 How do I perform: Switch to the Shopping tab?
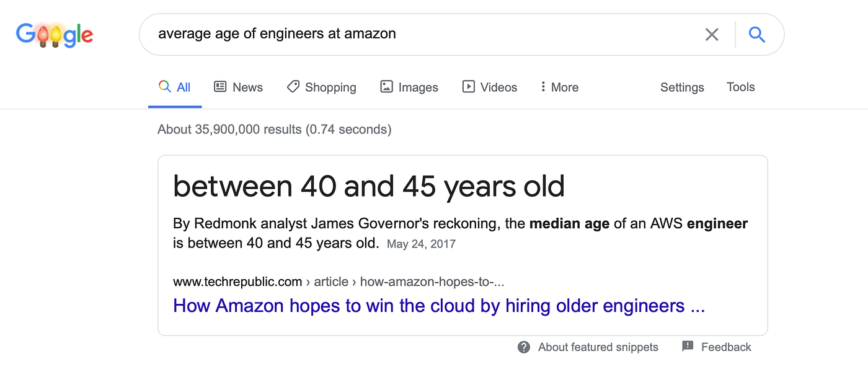tap(322, 87)
